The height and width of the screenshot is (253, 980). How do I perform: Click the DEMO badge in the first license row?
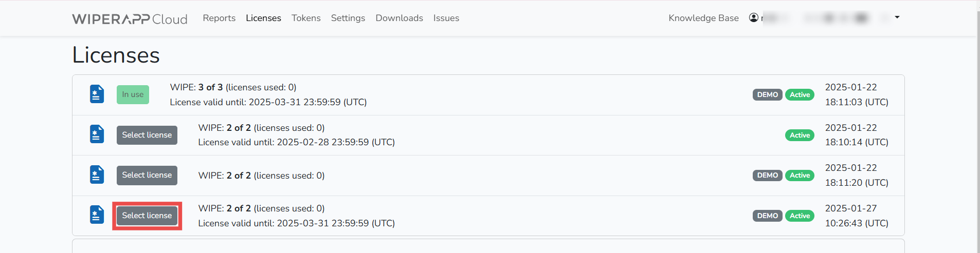click(x=767, y=94)
